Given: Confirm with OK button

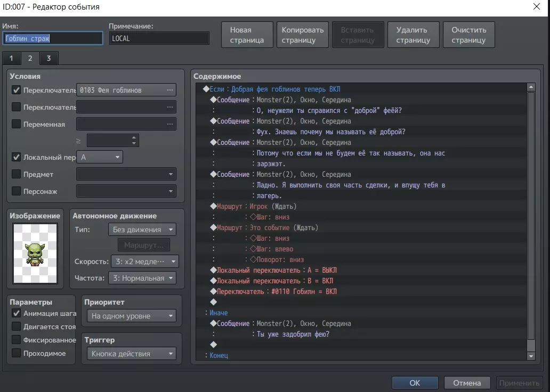Looking at the screenshot, I should click(x=415, y=383).
